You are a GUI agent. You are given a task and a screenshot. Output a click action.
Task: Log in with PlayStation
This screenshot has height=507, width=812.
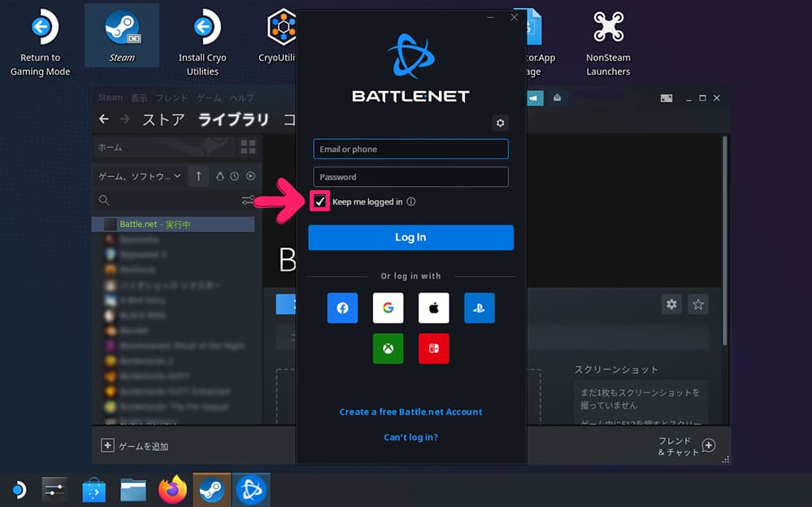click(479, 308)
